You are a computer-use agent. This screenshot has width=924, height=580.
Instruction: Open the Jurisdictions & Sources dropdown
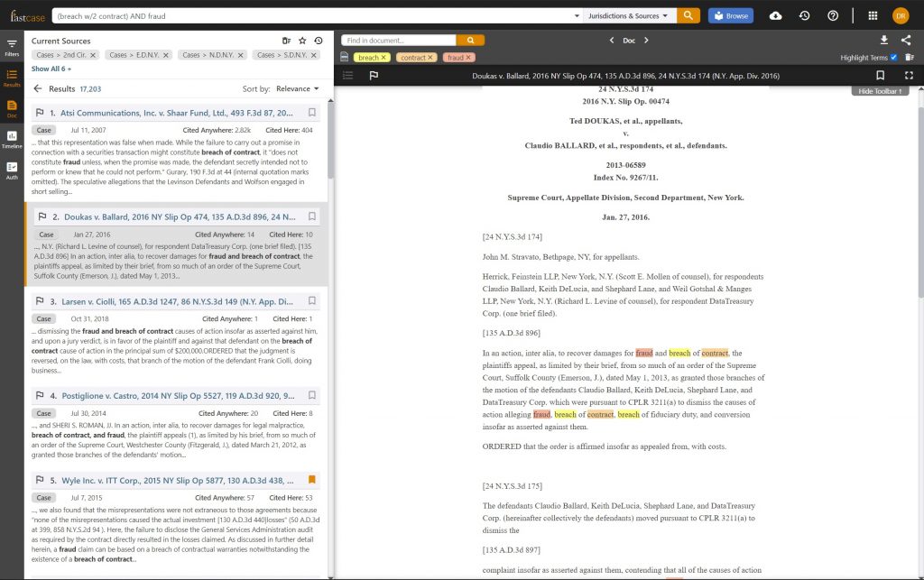click(x=630, y=15)
